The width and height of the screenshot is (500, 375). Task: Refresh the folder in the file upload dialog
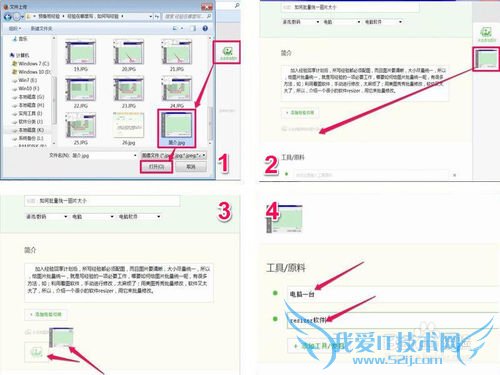pos(157,16)
